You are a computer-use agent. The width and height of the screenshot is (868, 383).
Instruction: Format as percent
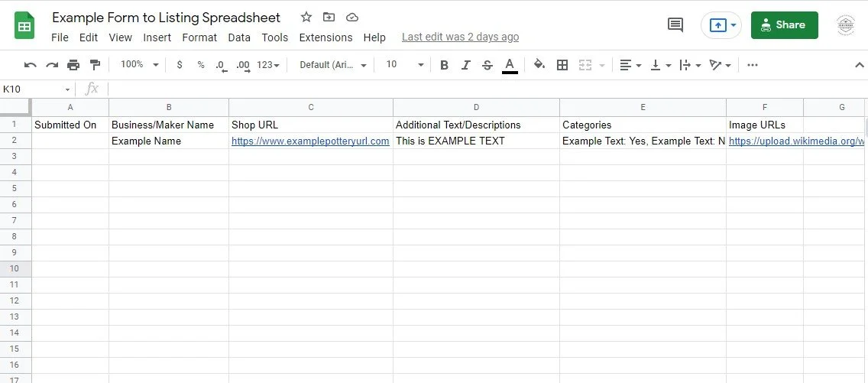pyautogui.click(x=201, y=65)
